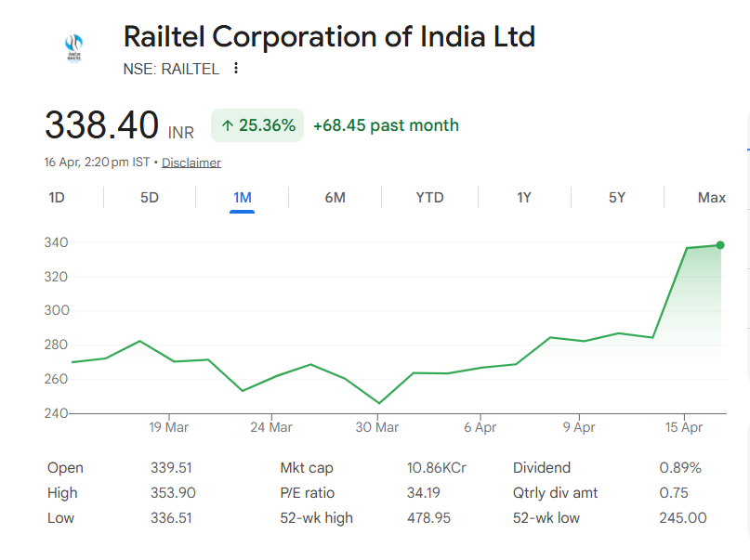This screenshot has height=560, width=750.
Task: Open the Disclaimer link
Action: [x=191, y=162]
